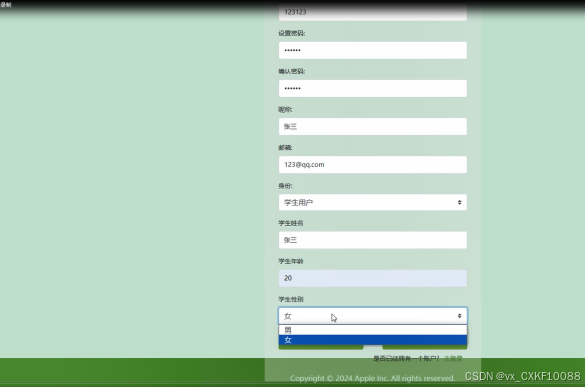Click the account field containing 123123
This screenshot has height=388, width=585.
(372, 13)
